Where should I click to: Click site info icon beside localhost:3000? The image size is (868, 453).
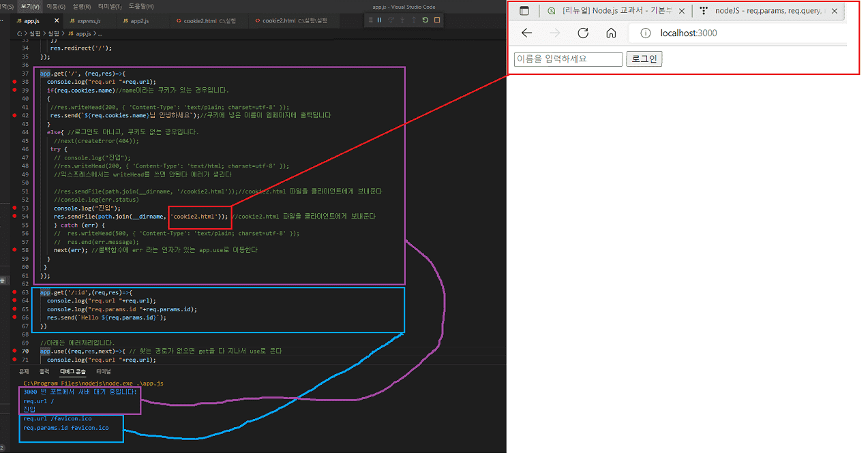[645, 33]
